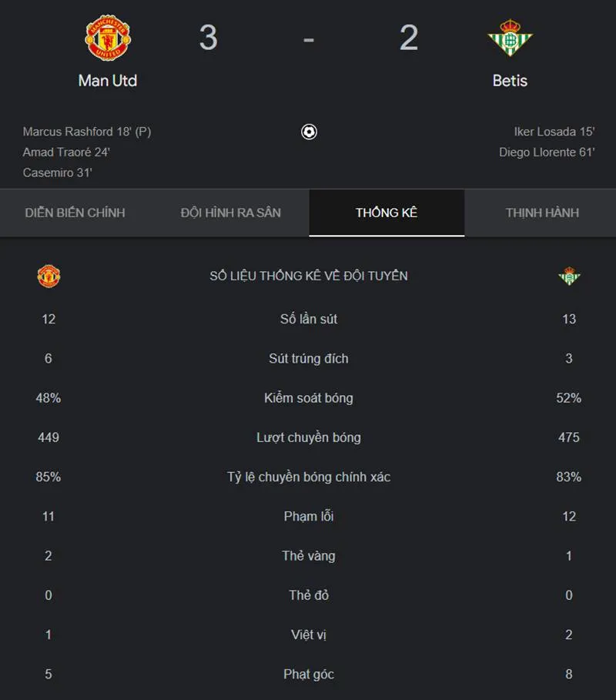The width and height of the screenshot is (616, 700).
Task: Click the match score 3 - 2 display
Action: click(310, 36)
